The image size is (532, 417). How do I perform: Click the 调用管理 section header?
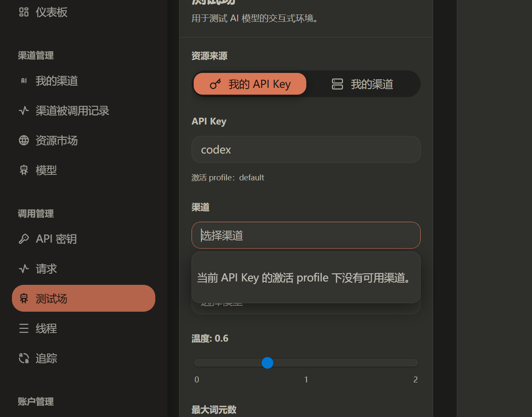coord(36,214)
